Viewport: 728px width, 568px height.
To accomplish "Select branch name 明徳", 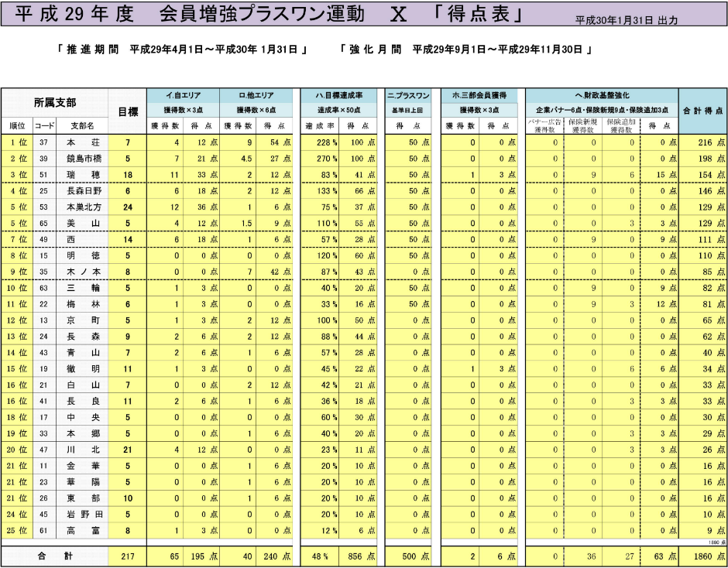I will point(83,255).
